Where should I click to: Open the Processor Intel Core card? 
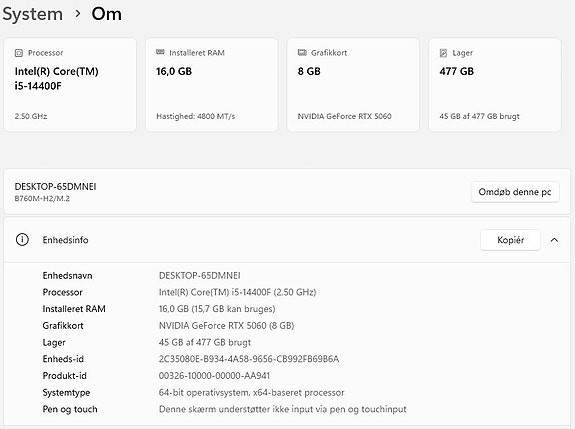70,85
